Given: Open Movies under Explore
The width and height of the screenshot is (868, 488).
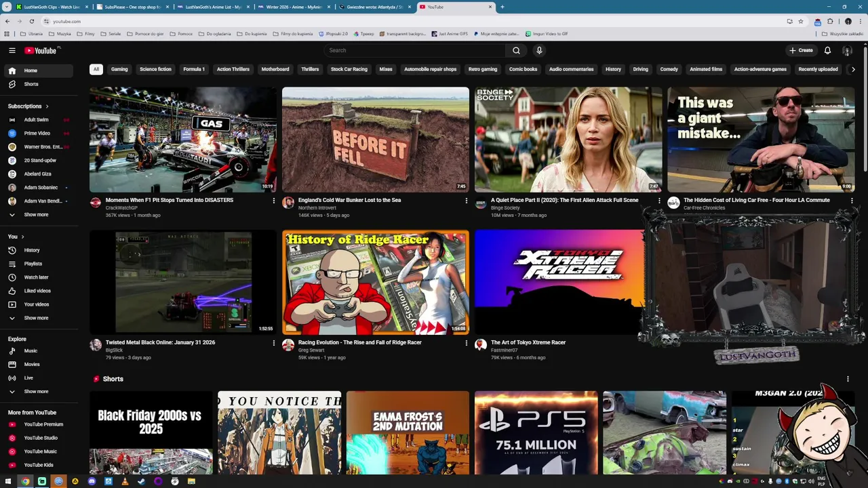Looking at the screenshot, I should (x=40, y=365).
